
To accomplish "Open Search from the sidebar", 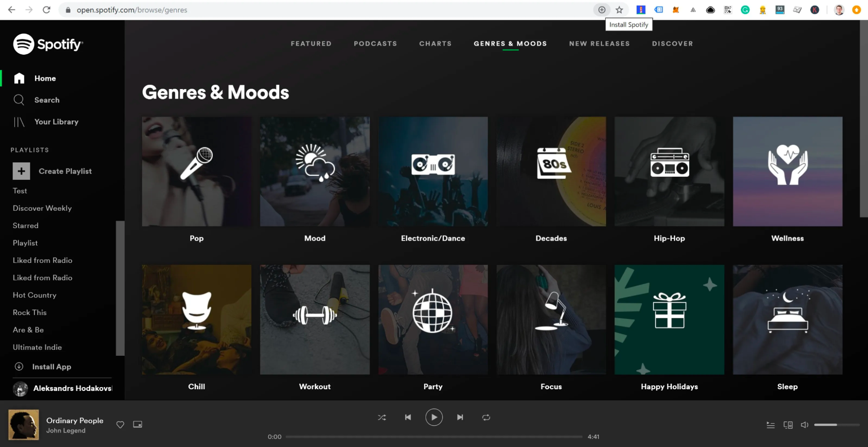I will pyautogui.click(x=46, y=100).
